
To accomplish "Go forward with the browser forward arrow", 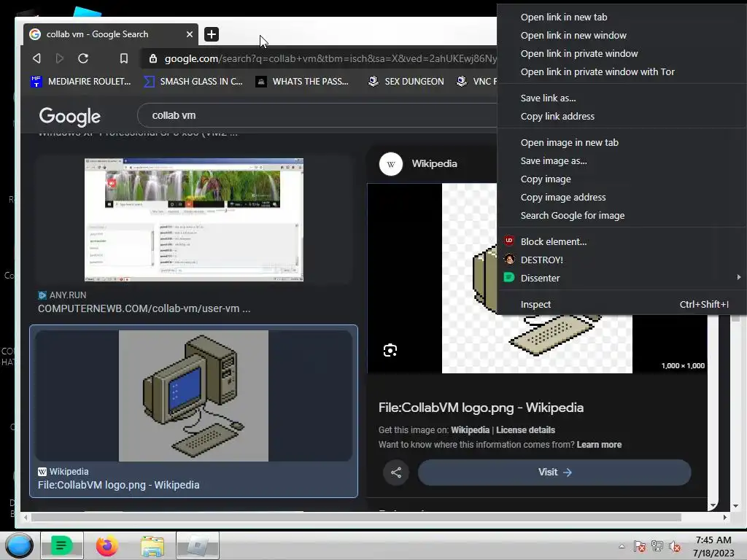I will (60, 58).
